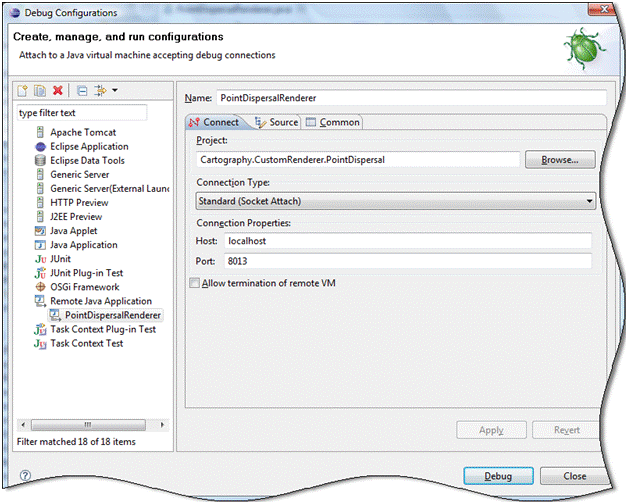Image resolution: width=628 pixels, height=504 pixels.
Task: Click the Duplicate configuration icon
Action: [40, 91]
